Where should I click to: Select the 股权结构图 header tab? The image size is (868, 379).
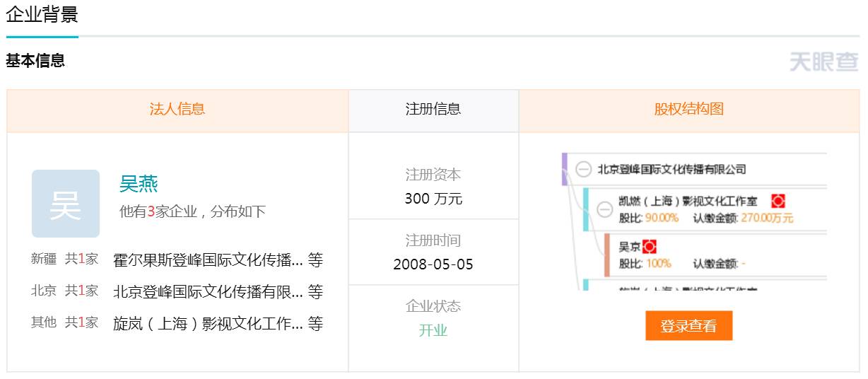689,110
